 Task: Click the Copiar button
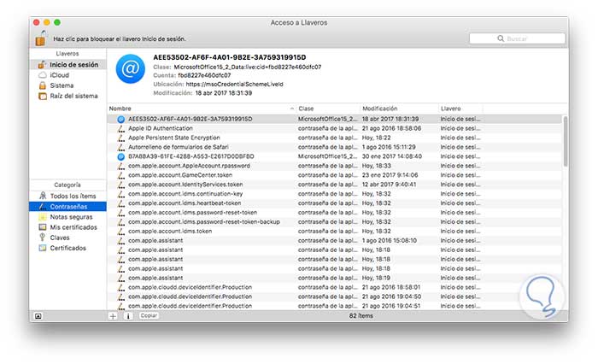tap(149, 315)
